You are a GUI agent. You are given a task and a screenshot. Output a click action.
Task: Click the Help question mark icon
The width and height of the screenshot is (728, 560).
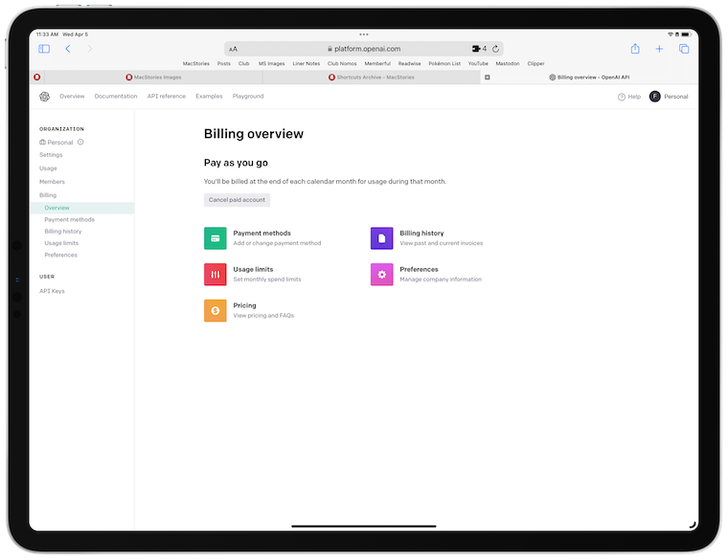click(x=622, y=97)
